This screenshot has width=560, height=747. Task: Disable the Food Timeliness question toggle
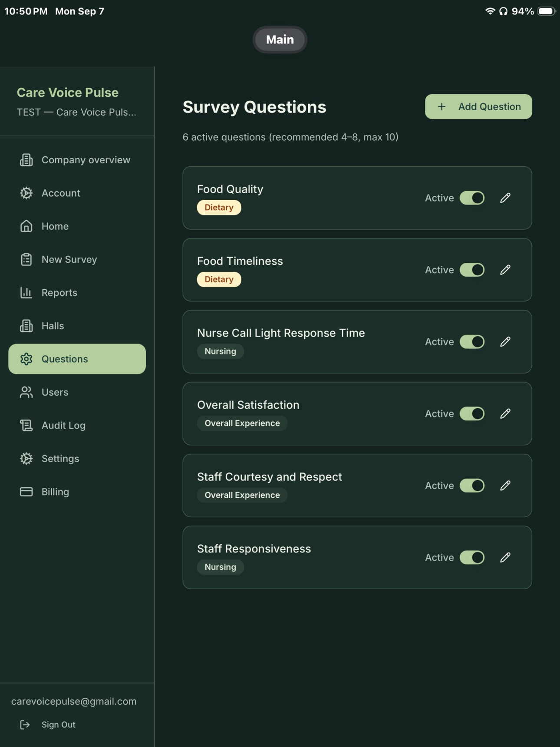pyautogui.click(x=472, y=270)
